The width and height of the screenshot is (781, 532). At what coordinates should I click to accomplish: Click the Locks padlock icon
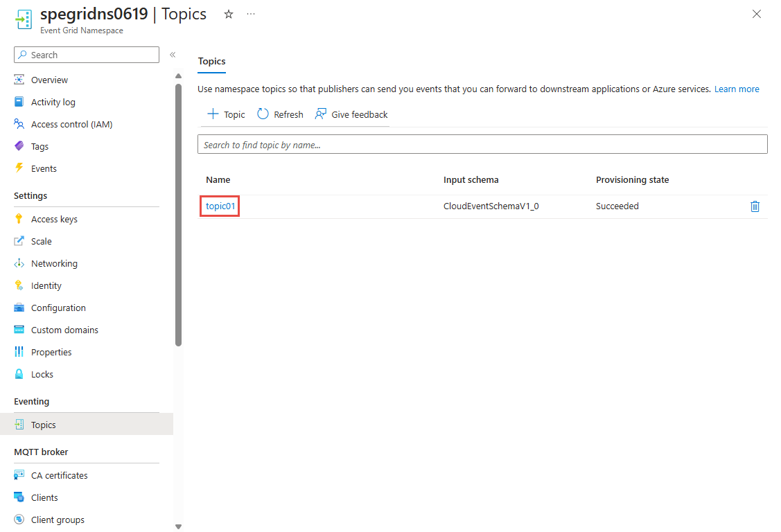[19, 374]
